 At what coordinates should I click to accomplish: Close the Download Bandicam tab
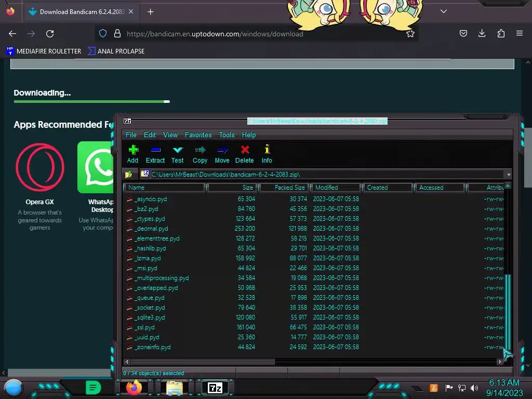pyautogui.click(x=131, y=11)
